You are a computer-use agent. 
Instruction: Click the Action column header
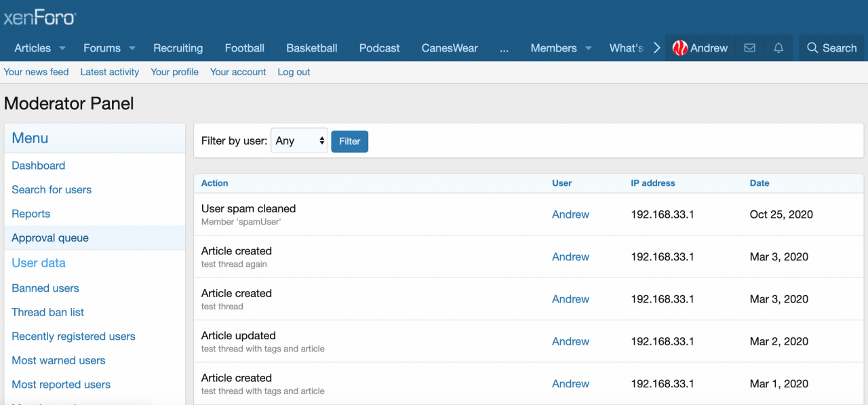pyautogui.click(x=214, y=183)
